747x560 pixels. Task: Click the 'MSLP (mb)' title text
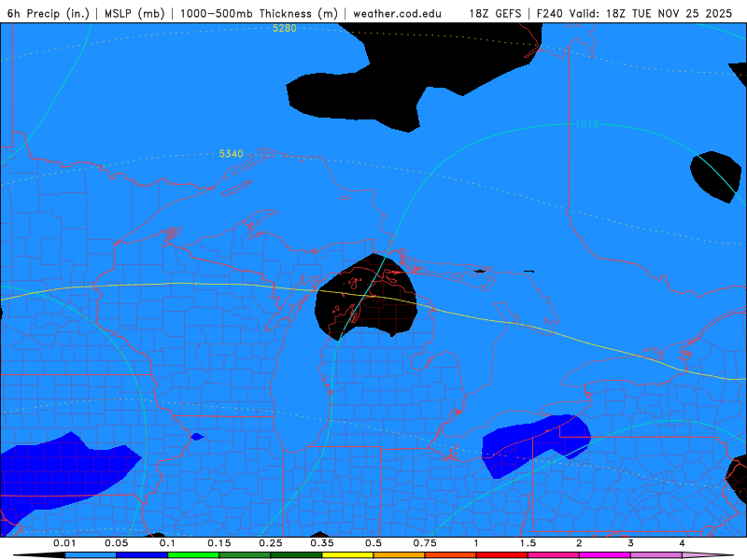coord(134,13)
